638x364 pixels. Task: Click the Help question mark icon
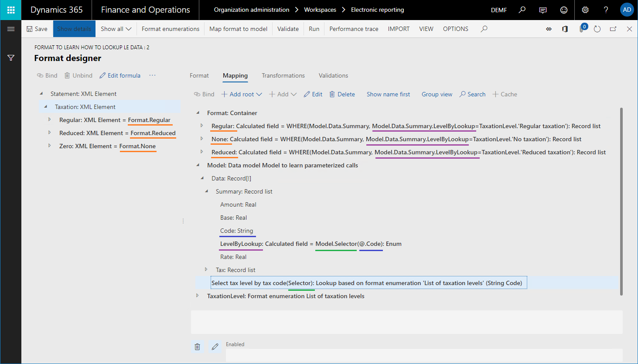pos(606,10)
